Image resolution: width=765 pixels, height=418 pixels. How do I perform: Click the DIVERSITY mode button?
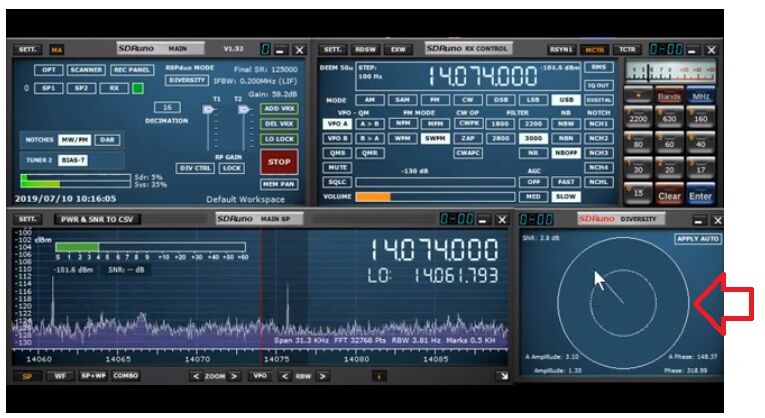[x=187, y=80]
